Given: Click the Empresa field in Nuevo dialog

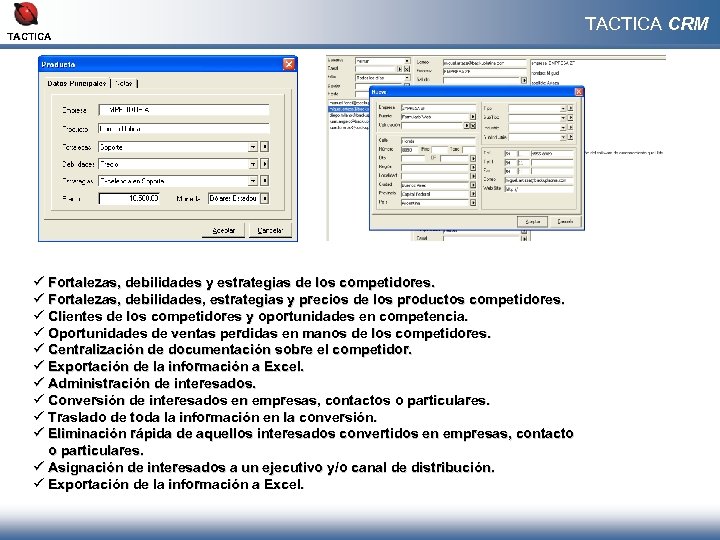Looking at the screenshot, I should point(438,108).
